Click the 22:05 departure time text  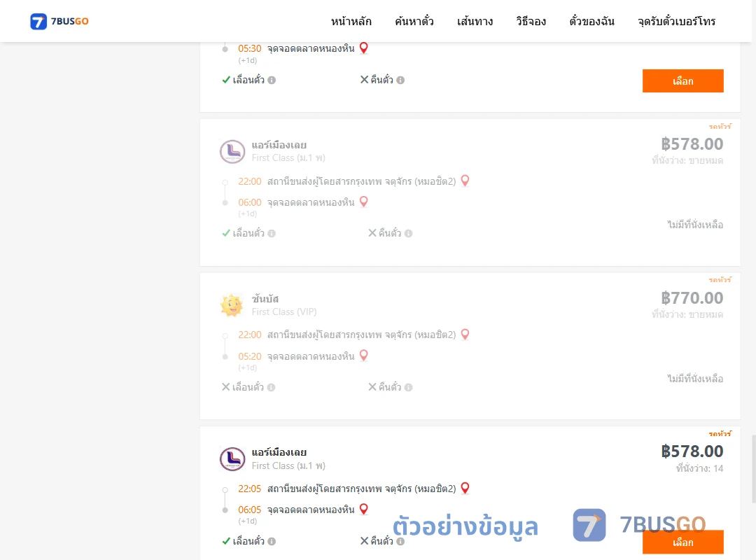click(250, 489)
